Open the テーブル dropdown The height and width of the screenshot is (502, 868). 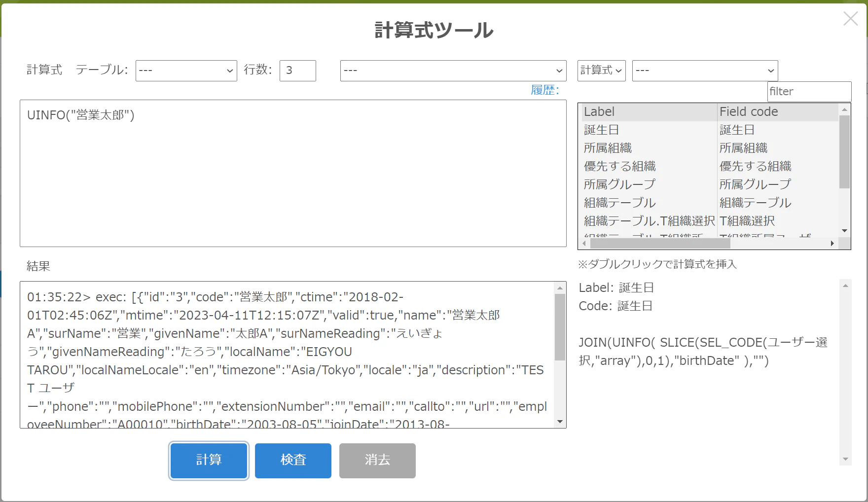point(186,71)
